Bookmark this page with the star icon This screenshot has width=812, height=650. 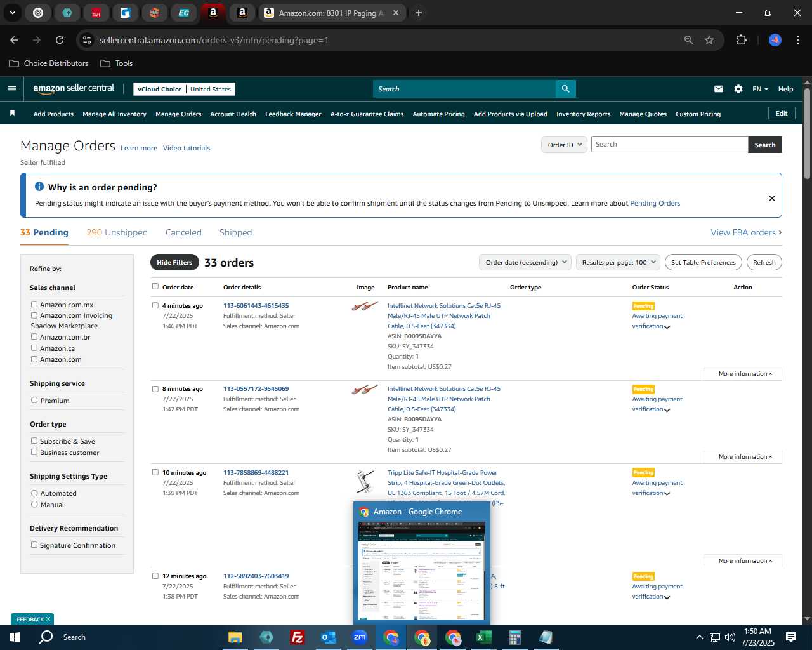tap(709, 40)
